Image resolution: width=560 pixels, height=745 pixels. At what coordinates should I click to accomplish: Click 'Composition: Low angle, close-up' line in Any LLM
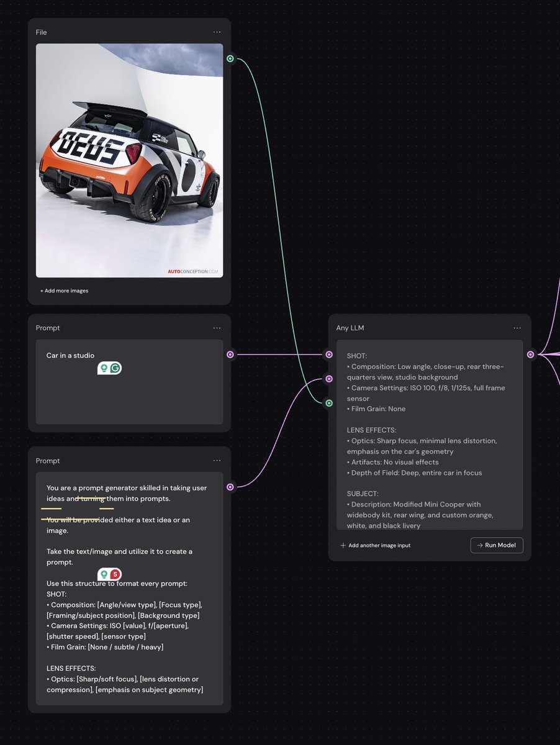pos(425,366)
